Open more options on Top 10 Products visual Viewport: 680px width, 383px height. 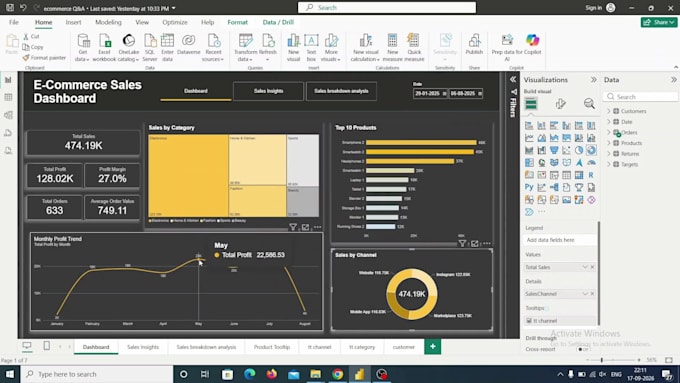[x=487, y=243]
